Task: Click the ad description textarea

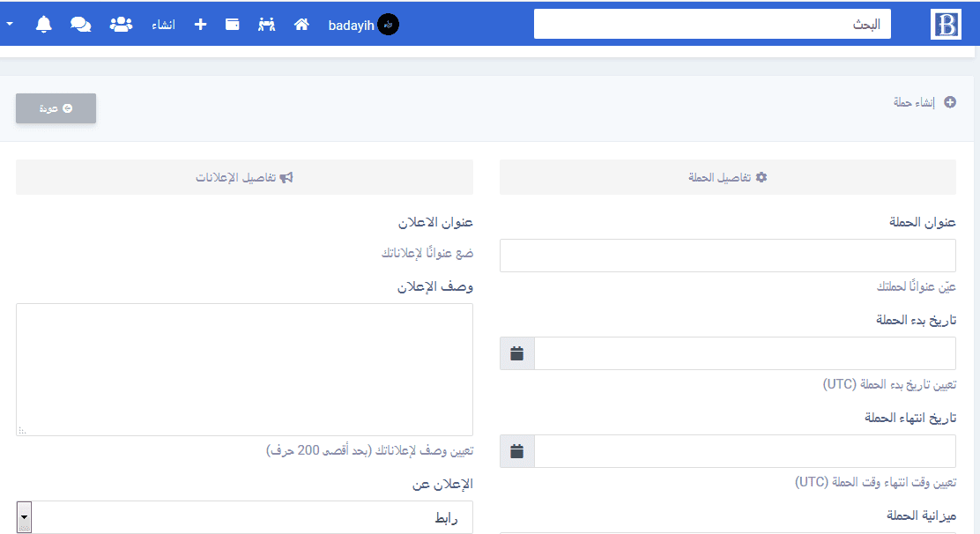Action: click(x=244, y=370)
